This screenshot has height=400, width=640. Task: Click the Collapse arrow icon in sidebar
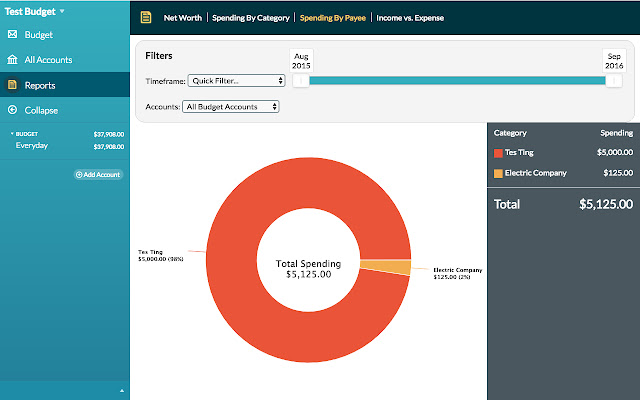12,110
